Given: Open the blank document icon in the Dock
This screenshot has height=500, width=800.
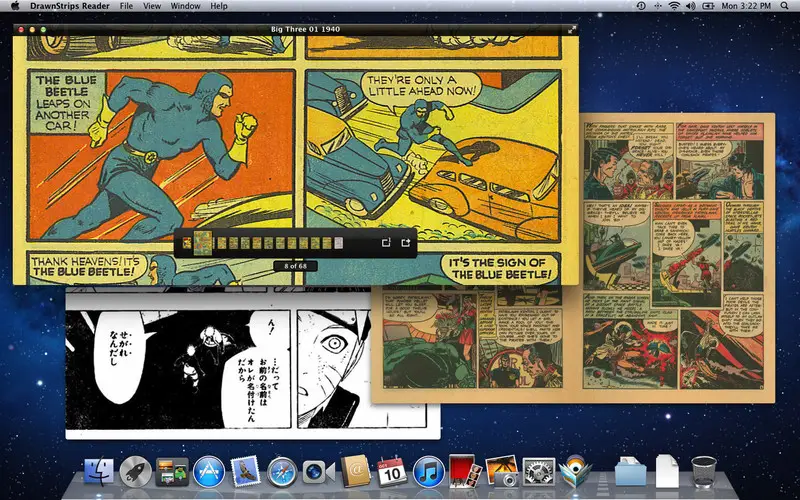Looking at the screenshot, I should coord(667,471).
